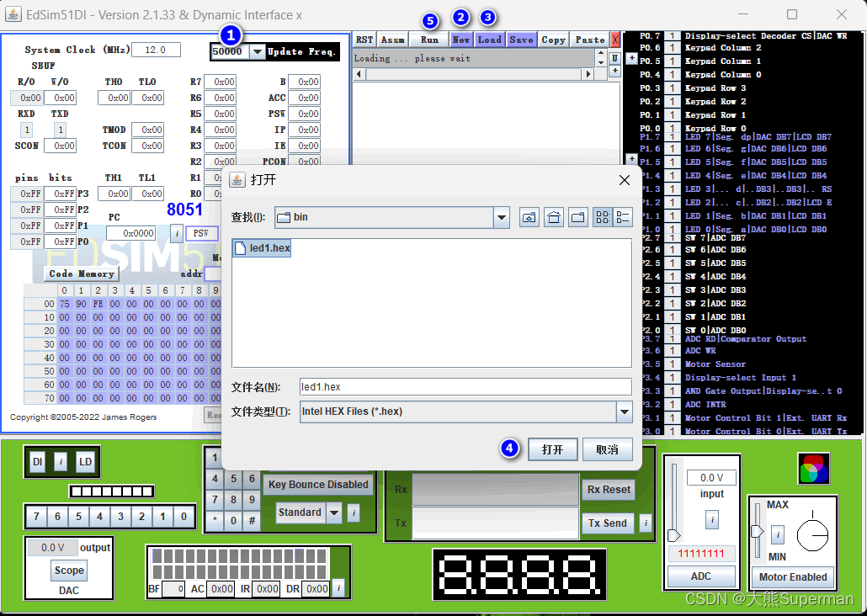The image size is (867, 616).
Task: Switch to list view icon in dialog
Action: 602,217
